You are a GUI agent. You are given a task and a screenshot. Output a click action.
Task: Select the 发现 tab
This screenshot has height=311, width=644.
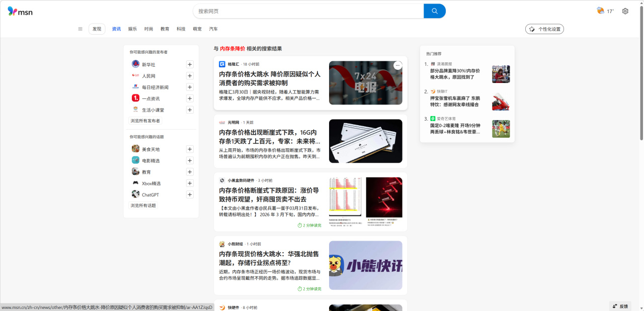tap(97, 29)
